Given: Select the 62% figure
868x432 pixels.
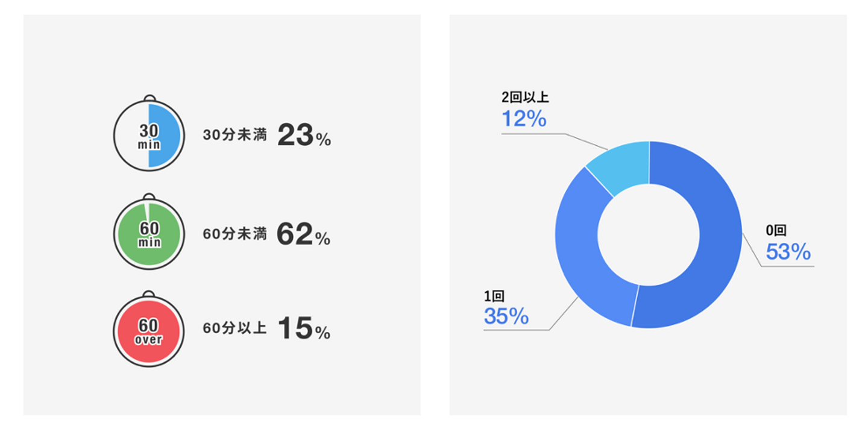Looking at the screenshot, I should click(303, 235).
